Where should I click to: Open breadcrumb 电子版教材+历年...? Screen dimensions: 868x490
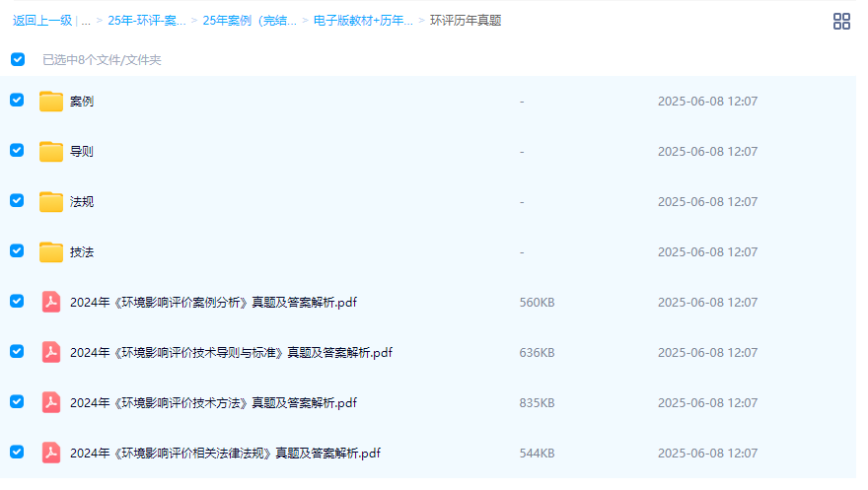[363, 21]
